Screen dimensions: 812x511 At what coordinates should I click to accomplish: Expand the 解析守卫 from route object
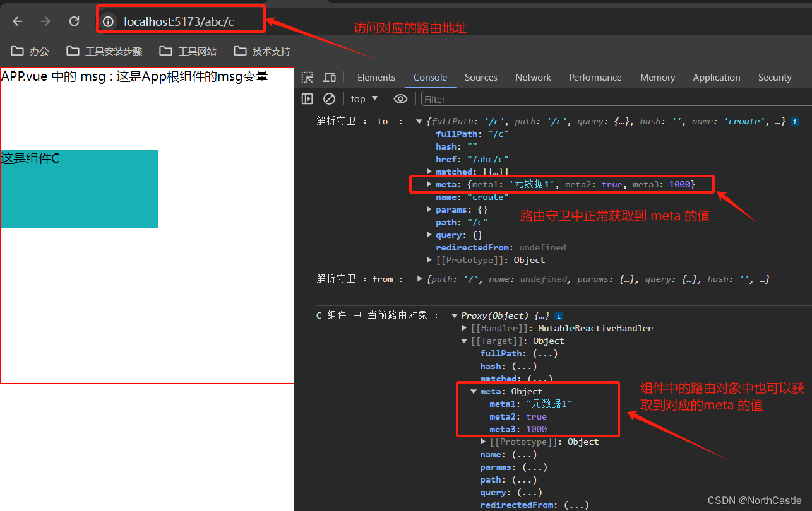coord(420,279)
